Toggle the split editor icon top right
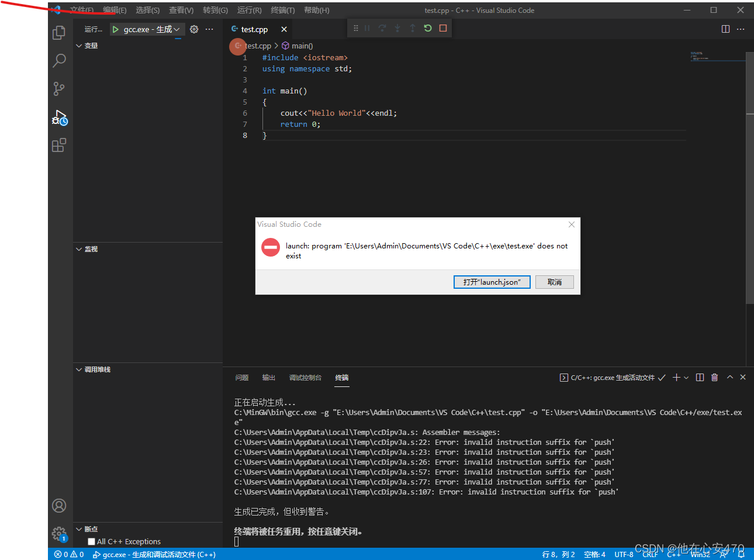Screen dimensions: 754x560 (x=725, y=28)
